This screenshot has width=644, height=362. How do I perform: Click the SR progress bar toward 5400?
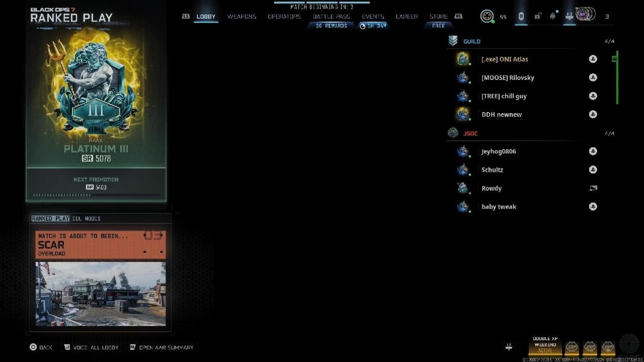pos(96,195)
